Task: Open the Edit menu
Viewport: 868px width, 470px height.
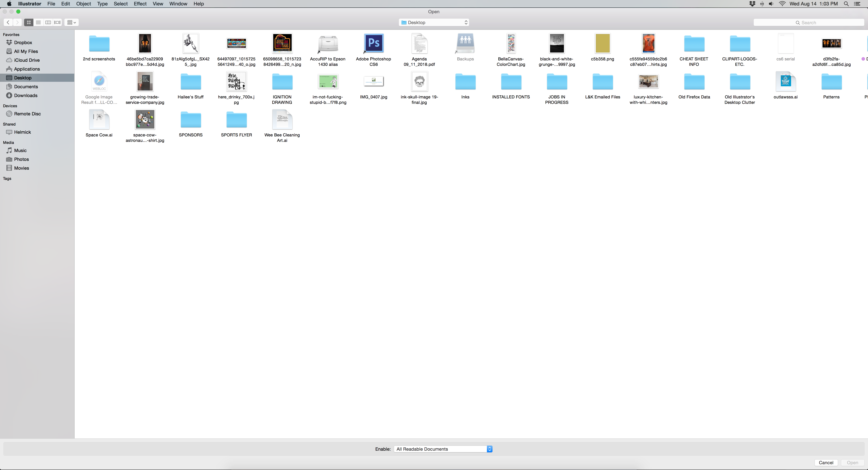Action: tap(65, 4)
